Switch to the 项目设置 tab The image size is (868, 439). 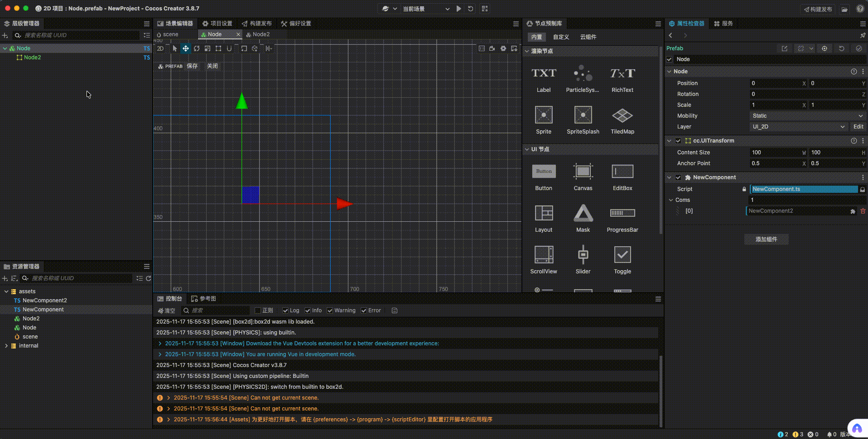click(217, 24)
